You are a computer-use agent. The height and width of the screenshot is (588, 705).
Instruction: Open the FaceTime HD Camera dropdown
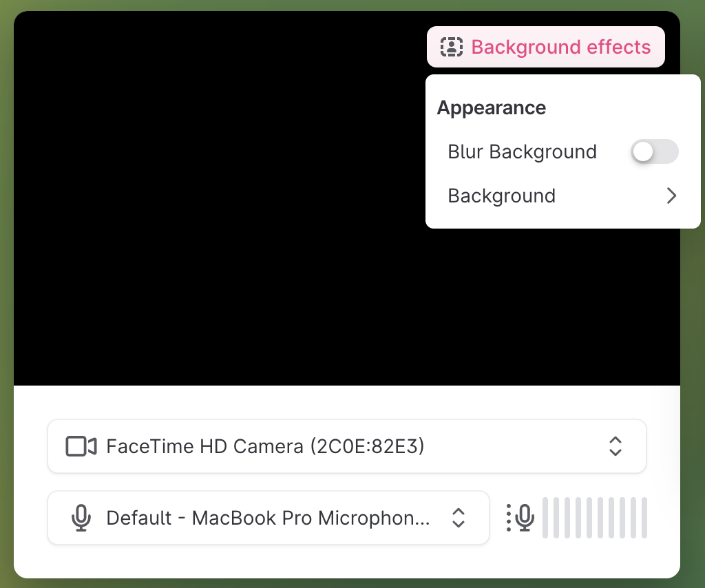(347, 446)
